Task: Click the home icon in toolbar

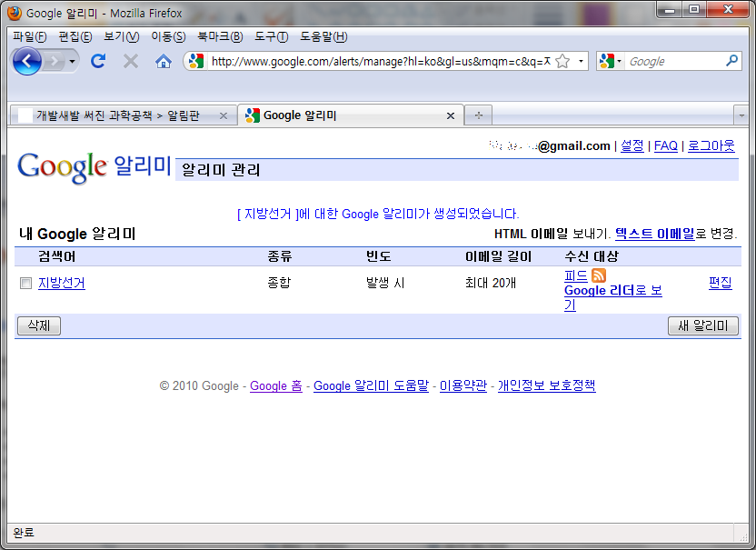Action: coord(164,61)
